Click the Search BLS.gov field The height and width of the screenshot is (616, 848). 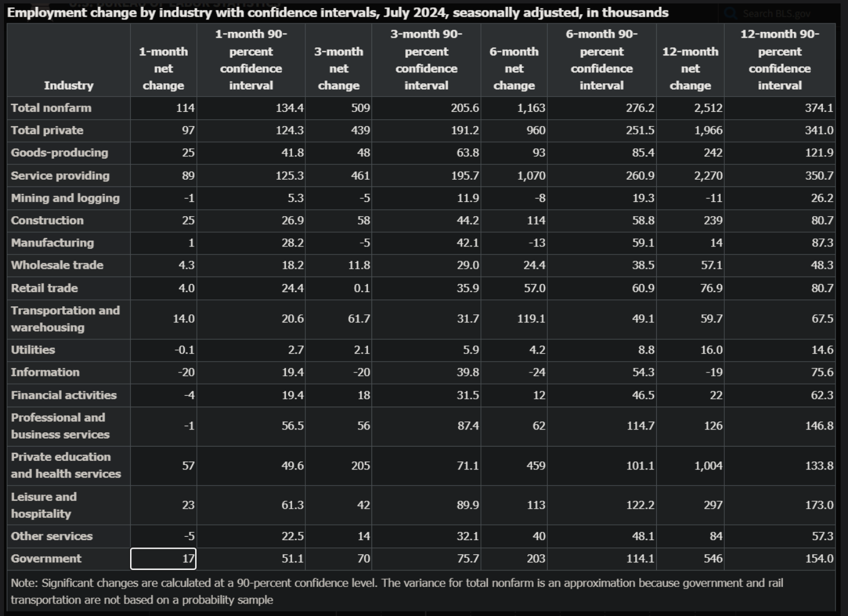tap(776, 13)
